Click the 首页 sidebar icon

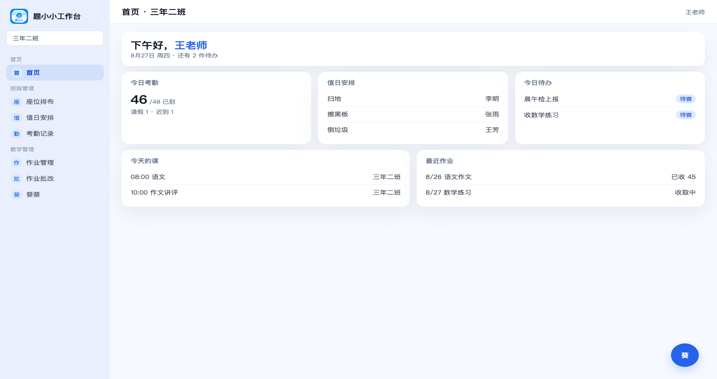click(16, 73)
